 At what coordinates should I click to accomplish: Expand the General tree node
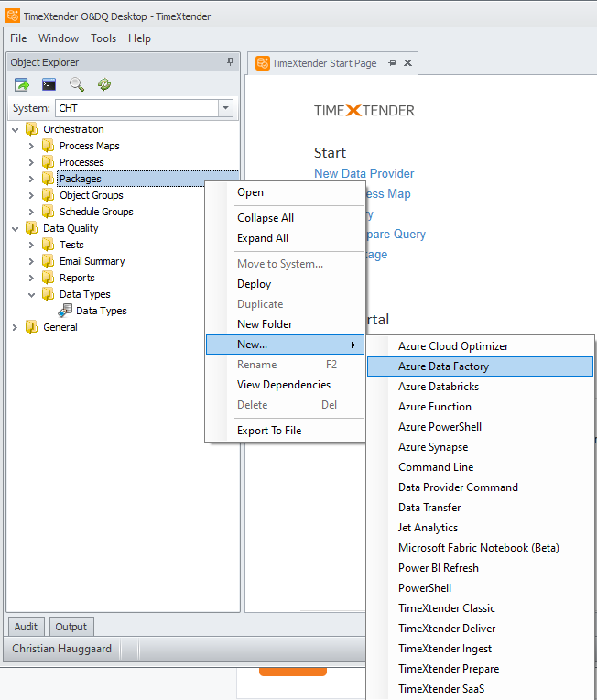(x=16, y=327)
